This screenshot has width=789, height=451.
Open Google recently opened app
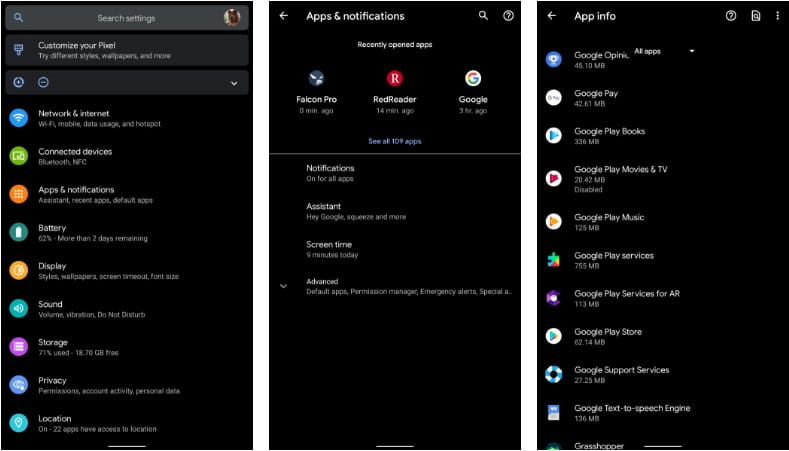473,92
